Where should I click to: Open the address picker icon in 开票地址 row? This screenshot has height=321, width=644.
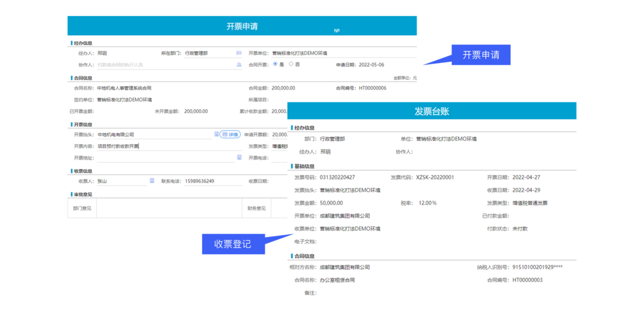pos(239,158)
